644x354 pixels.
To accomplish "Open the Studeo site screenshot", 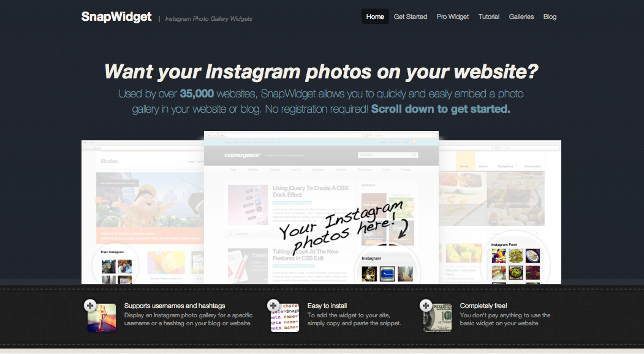I will coord(143,213).
